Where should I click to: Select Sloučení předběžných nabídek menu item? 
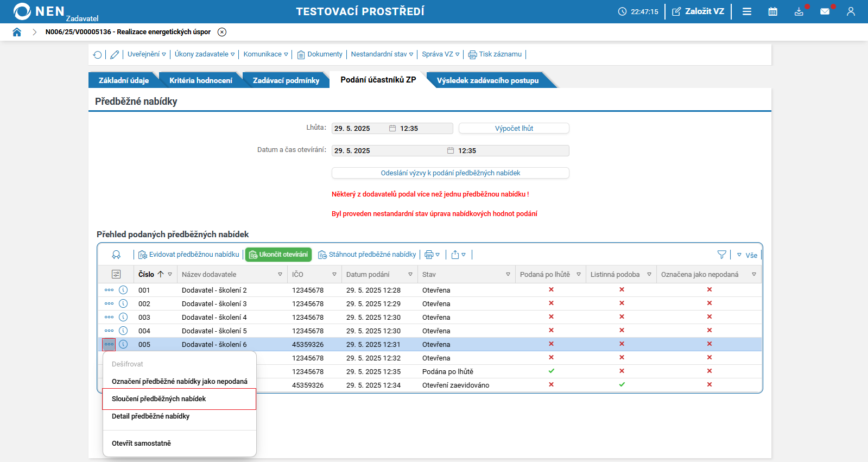pyautogui.click(x=179, y=399)
